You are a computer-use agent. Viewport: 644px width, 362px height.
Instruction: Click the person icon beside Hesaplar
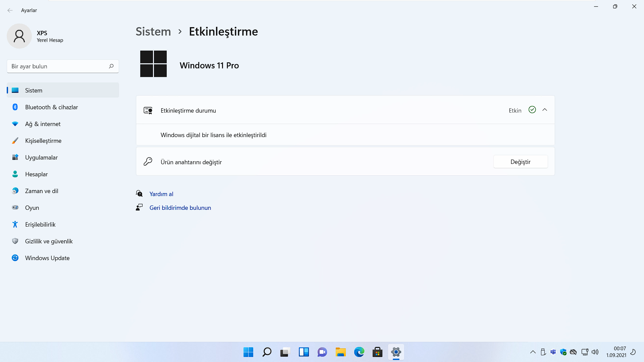(15, 174)
